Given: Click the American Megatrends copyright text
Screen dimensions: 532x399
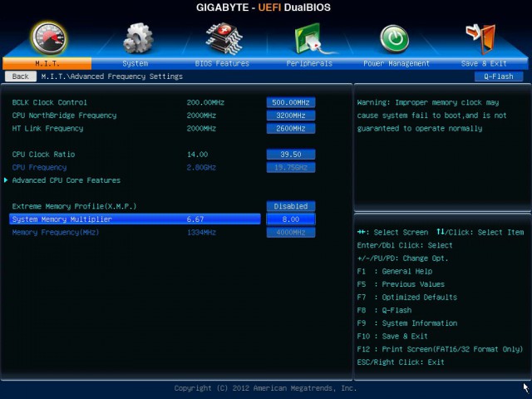Looking at the screenshot, I should coord(265,388).
